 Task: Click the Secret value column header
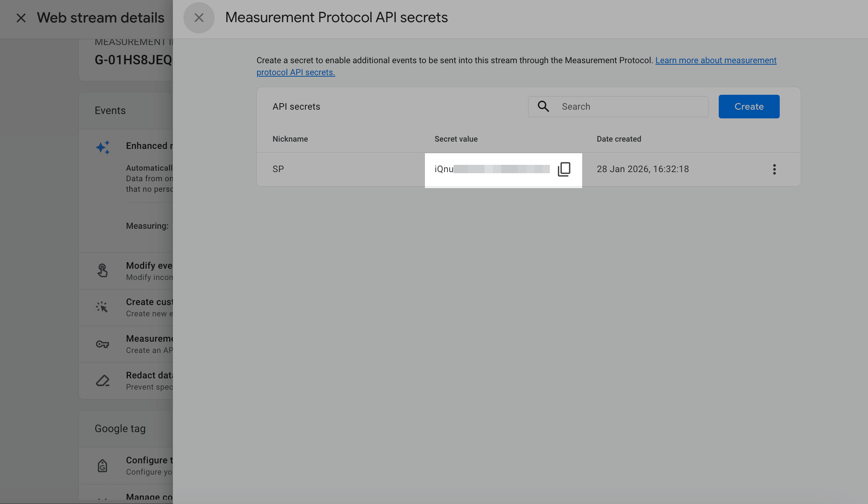(456, 139)
